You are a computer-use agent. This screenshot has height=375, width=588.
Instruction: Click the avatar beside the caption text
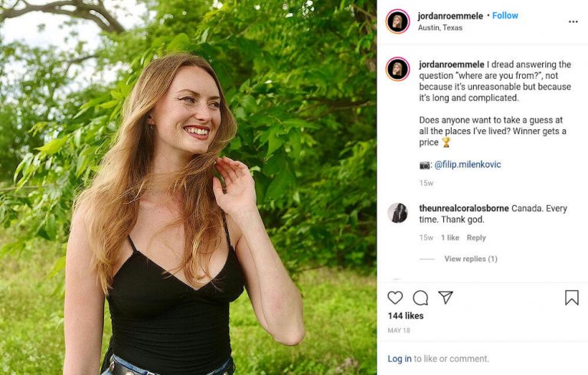(397, 69)
